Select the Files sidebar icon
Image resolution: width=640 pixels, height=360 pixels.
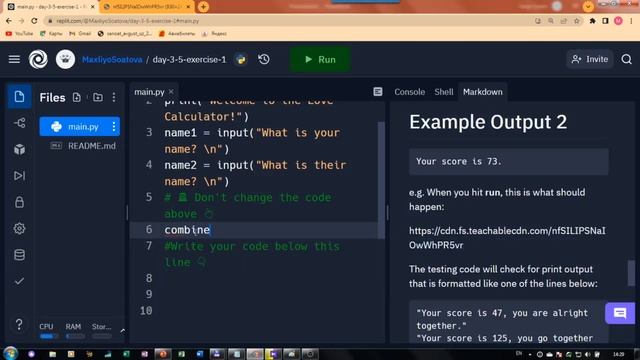click(19, 97)
